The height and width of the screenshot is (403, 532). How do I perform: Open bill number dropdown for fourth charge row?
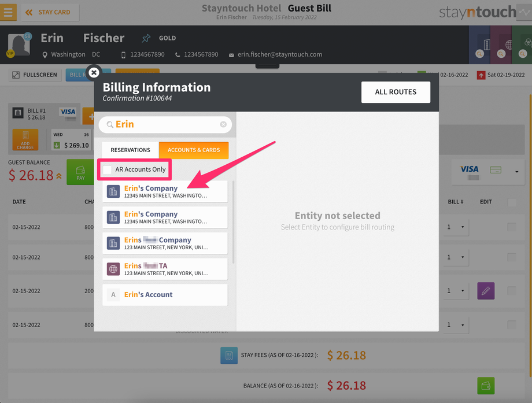click(x=456, y=324)
